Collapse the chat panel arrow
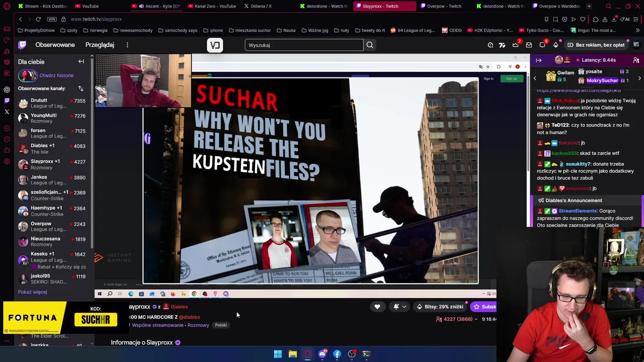 click(538, 60)
